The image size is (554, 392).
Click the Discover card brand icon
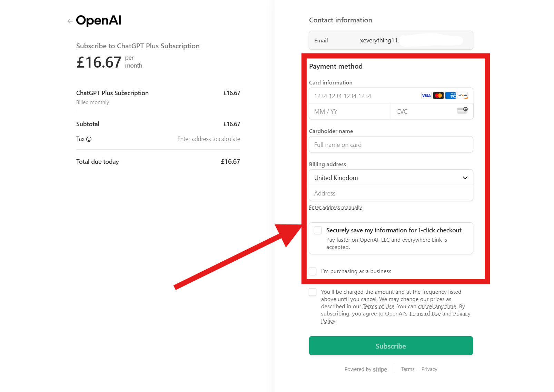[462, 96]
